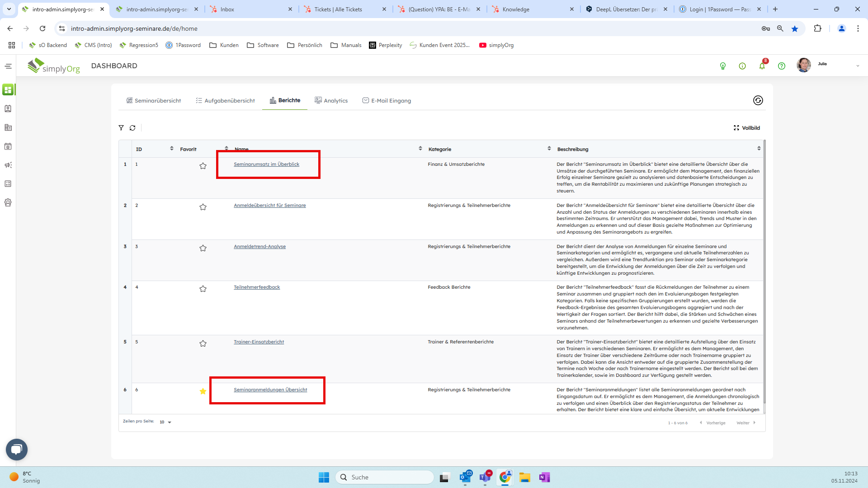Star the Teilnehmerfeedback report
The width and height of the screenshot is (868, 488).
(x=203, y=289)
